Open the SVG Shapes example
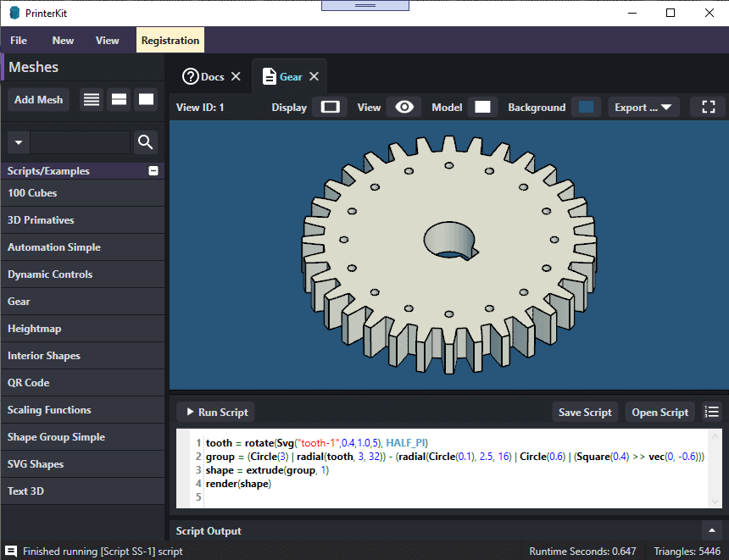729x560 pixels. (x=83, y=463)
